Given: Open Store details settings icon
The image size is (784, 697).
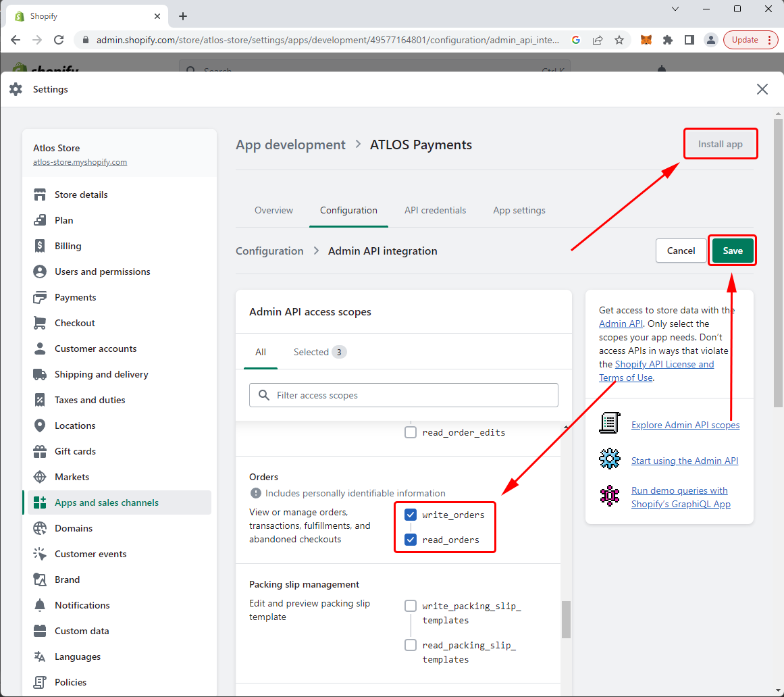Looking at the screenshot, I should point(40,195).
